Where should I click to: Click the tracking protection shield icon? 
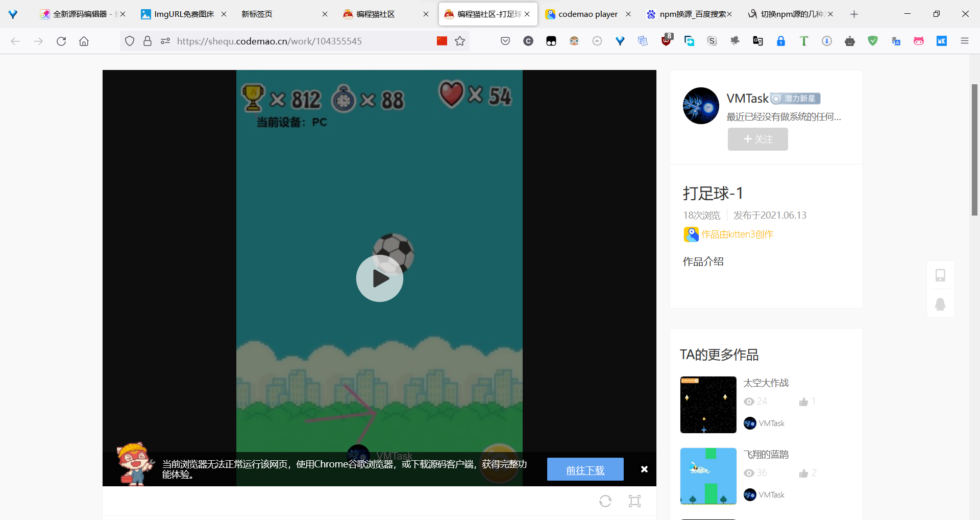click(x=130, y=41)
